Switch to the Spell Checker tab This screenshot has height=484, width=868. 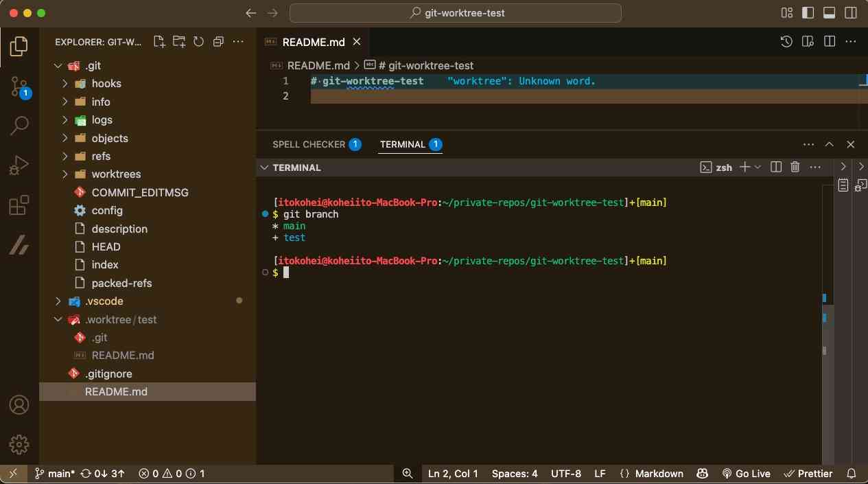click(309, 144)
